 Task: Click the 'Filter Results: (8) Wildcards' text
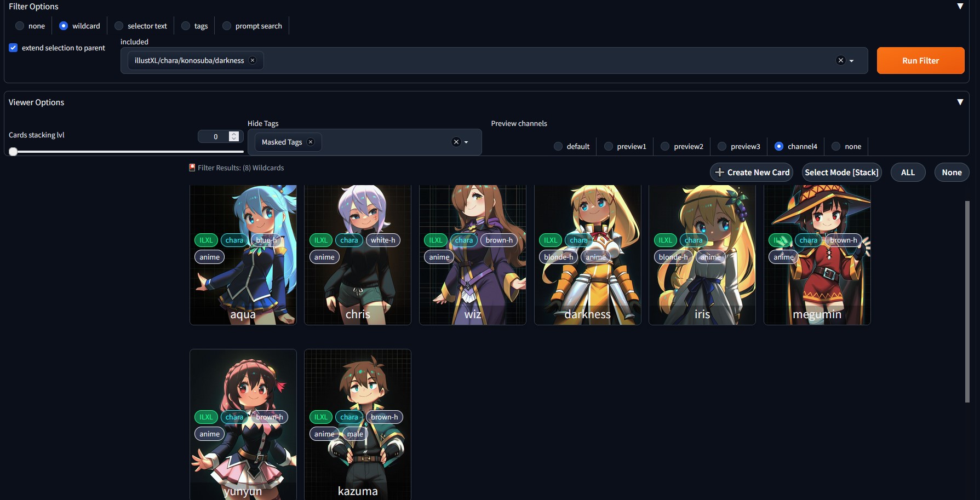241,168
